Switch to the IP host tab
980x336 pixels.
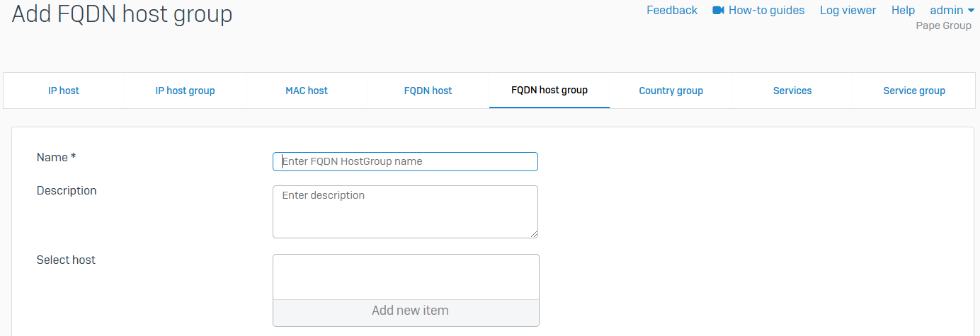point(64,91)
